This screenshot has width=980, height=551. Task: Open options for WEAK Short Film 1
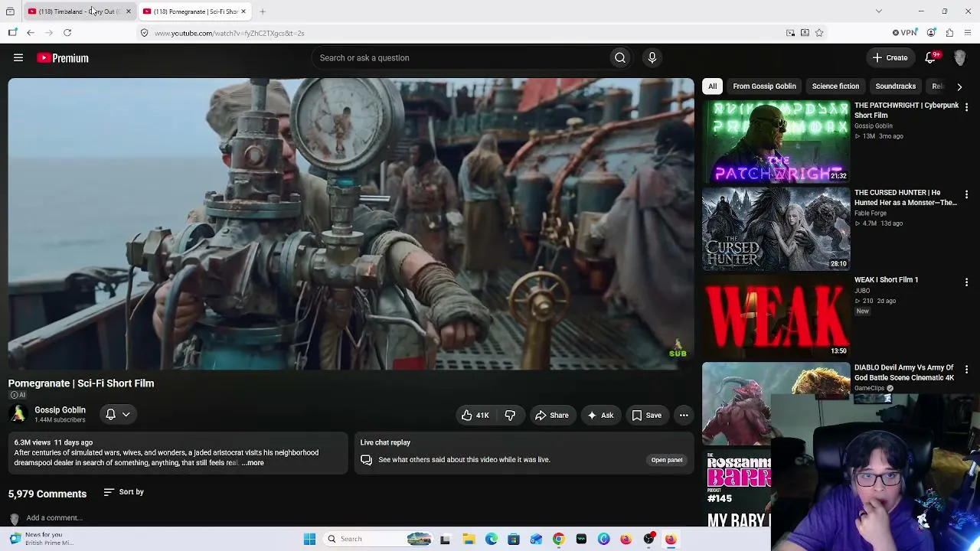tap(966, 282)
